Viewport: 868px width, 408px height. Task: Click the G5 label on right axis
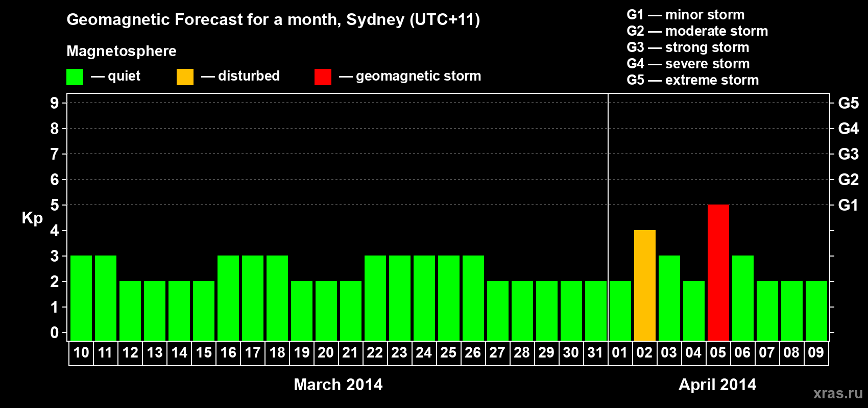pyautogui.click(x=849, y=103)
